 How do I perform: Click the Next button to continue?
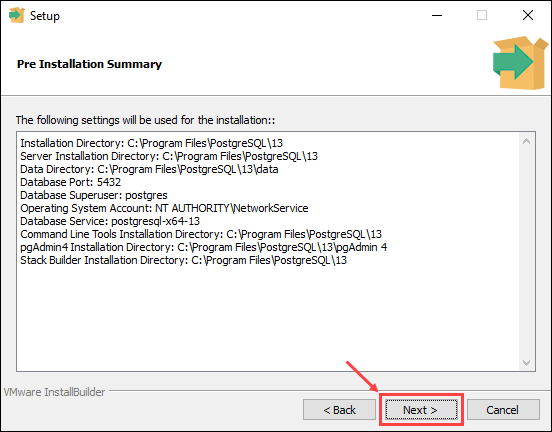[421, 409]
